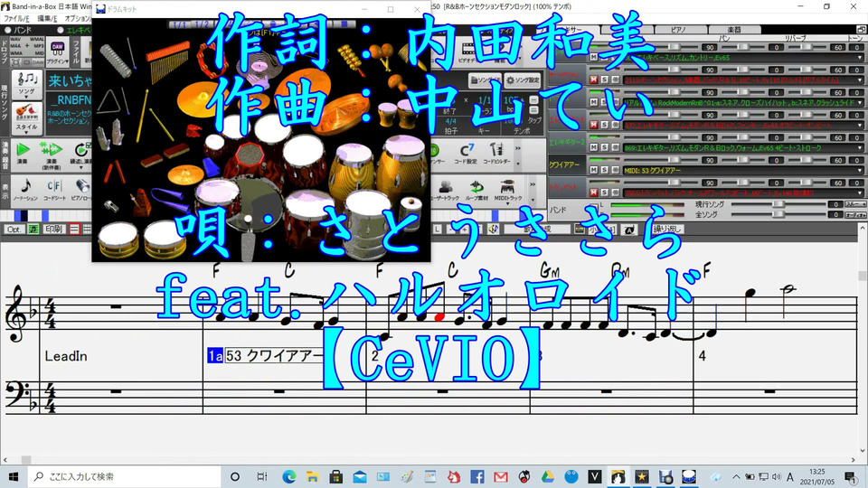
Task: Click the Windows Start button
Action: tap(14, 476)
